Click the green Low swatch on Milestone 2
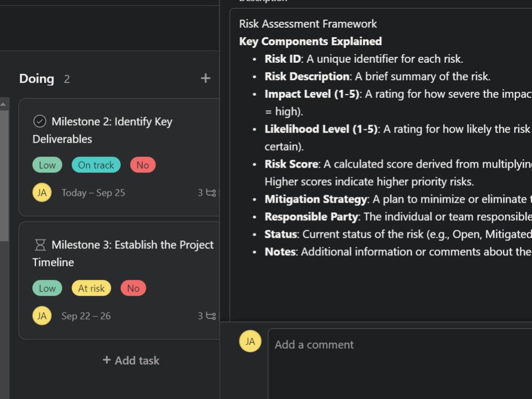Screen dimensions: 532x399 (47, 165)
